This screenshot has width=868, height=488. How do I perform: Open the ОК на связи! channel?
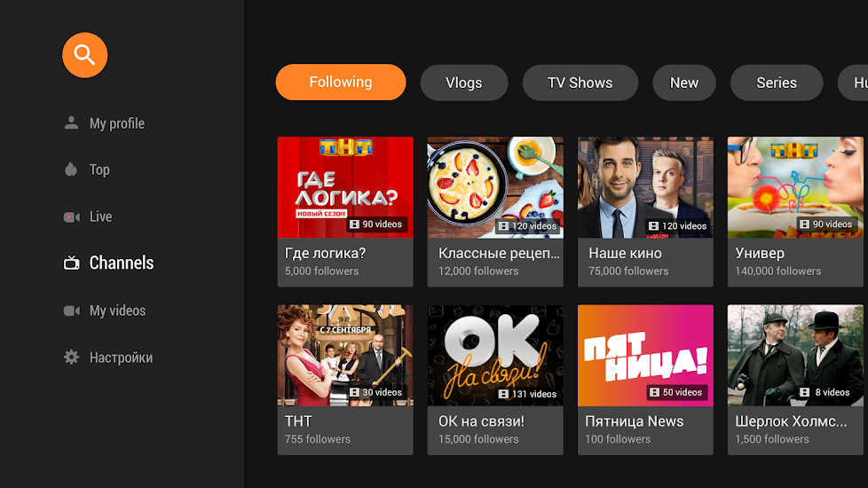495,380
